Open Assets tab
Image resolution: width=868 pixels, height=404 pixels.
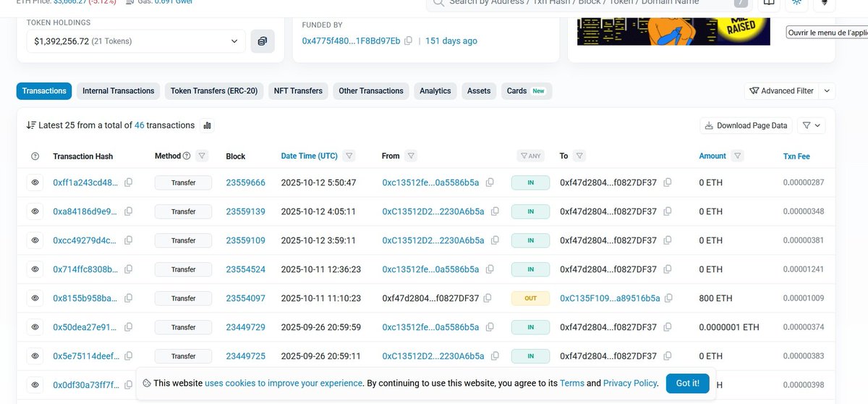pyautogui.click(x=479, y=91)
